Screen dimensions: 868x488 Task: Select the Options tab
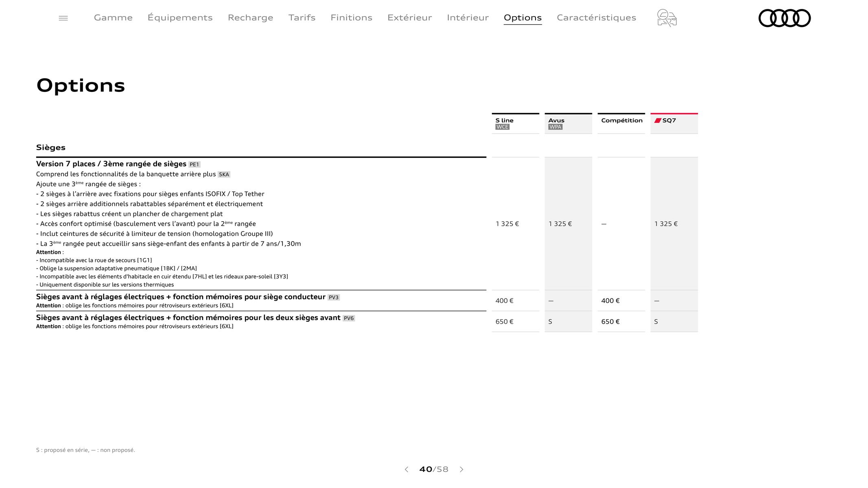[x=523, y=17]
